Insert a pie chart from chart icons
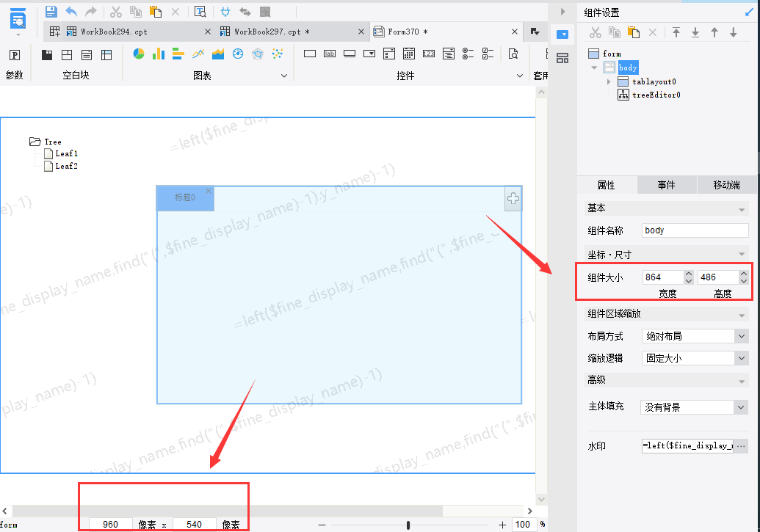Viewport: 760px width, 532px height. 139,54
